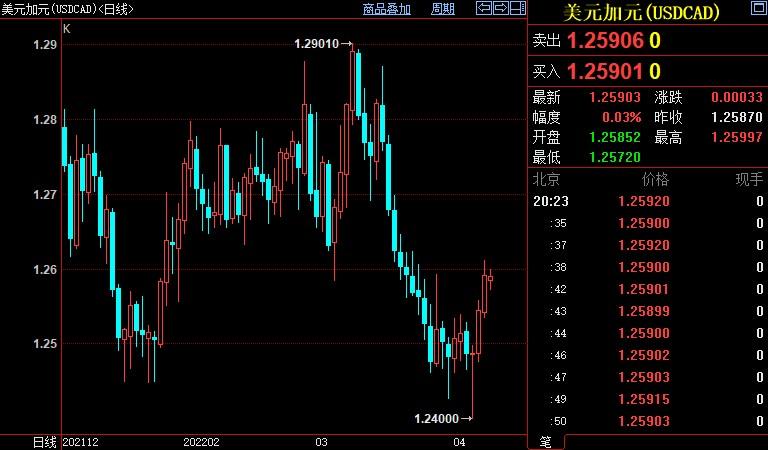The width and height of the screenshot is (768, 450).
Task: Click the 北京 time column header
Action: pyautogui.click(x=547, y=180)
